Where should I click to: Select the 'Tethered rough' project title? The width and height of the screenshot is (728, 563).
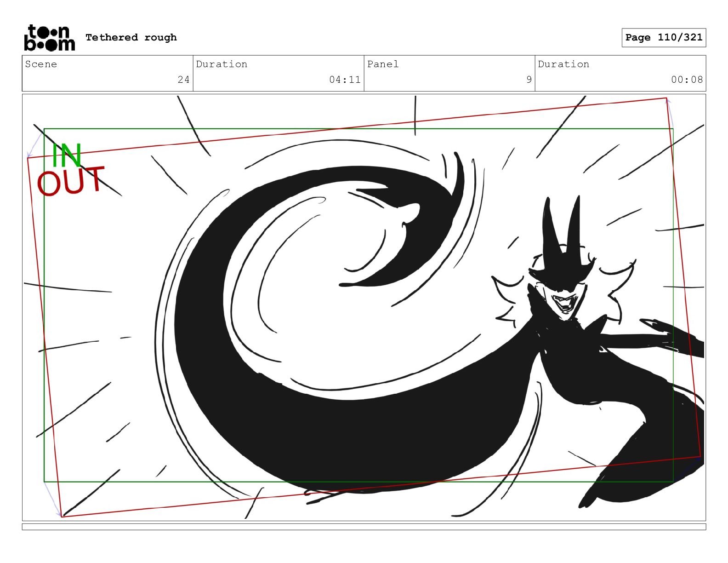pos(131,37)
